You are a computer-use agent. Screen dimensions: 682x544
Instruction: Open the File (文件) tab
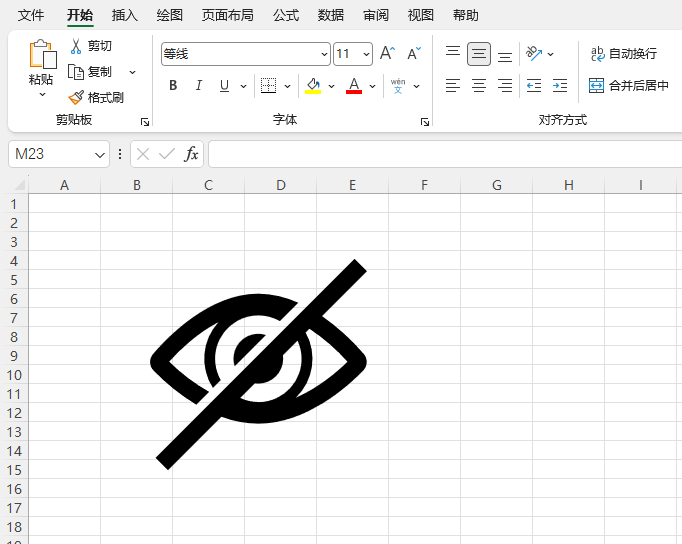[31, 15]
